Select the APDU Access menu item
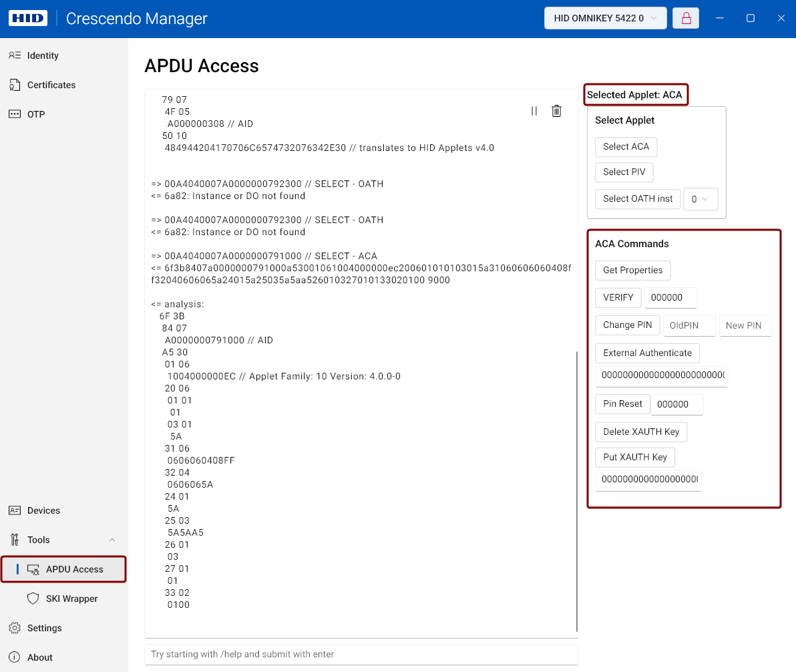796x672 pixels. coord(64,569)
